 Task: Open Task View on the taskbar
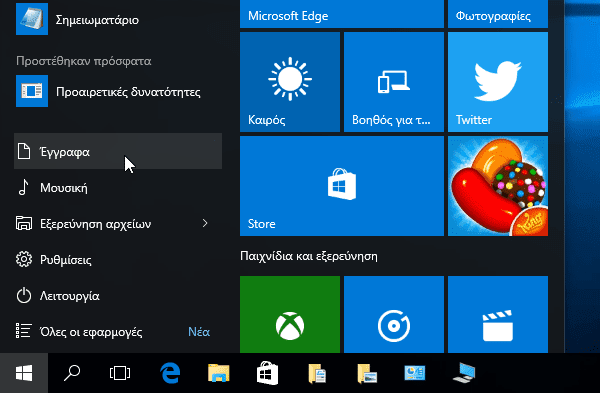(120, 373)
